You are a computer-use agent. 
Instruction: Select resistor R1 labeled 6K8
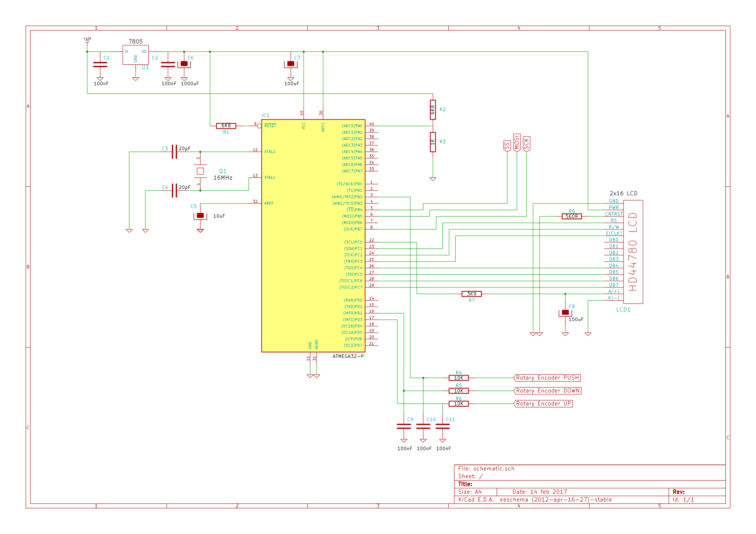click(x=226, y=126)
